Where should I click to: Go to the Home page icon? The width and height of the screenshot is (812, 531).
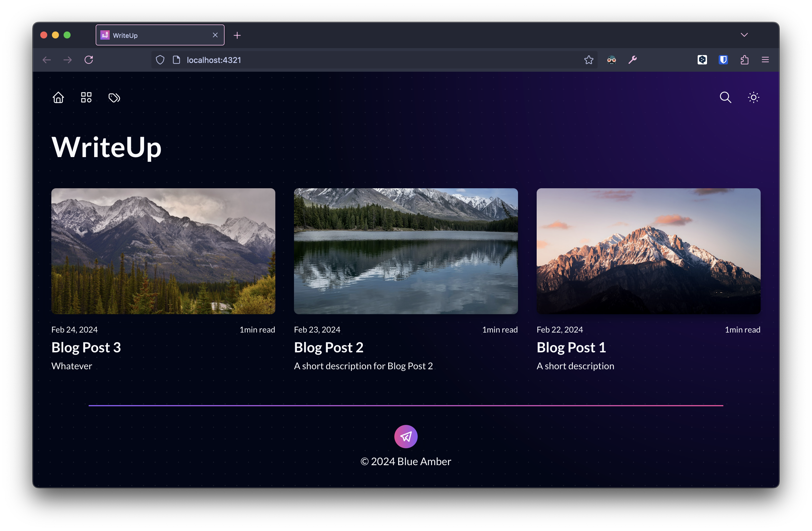coord(58,97)
